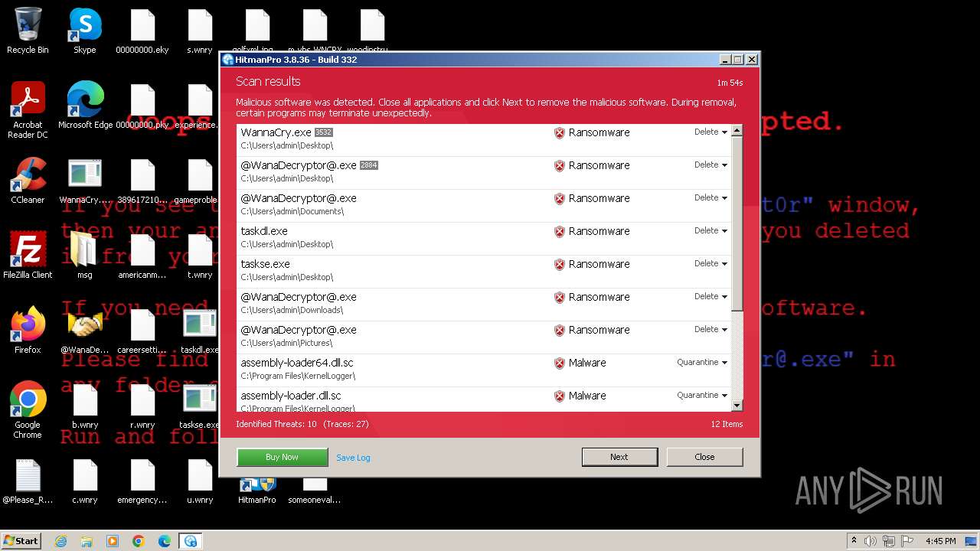Click the scan results scrollbar thumb
The height and width of the screenshot is (551, 980).
coord(737,224)
